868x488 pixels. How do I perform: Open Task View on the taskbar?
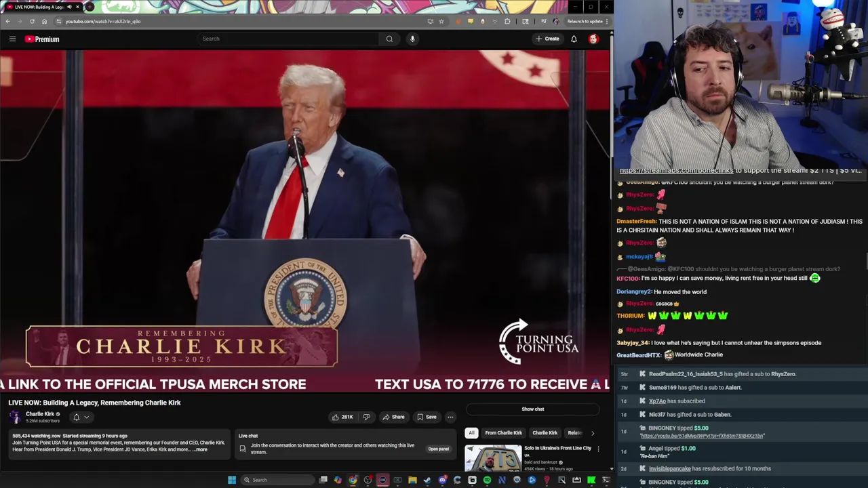tap(323, 480)
